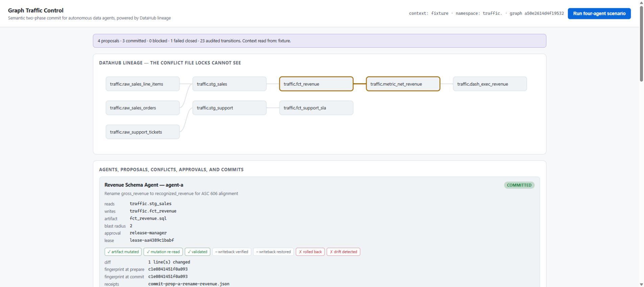The width and height of the screenshot is (644, 287).
Task: Click the page's vertical scrollbar thumb
Action: [641, 43]
